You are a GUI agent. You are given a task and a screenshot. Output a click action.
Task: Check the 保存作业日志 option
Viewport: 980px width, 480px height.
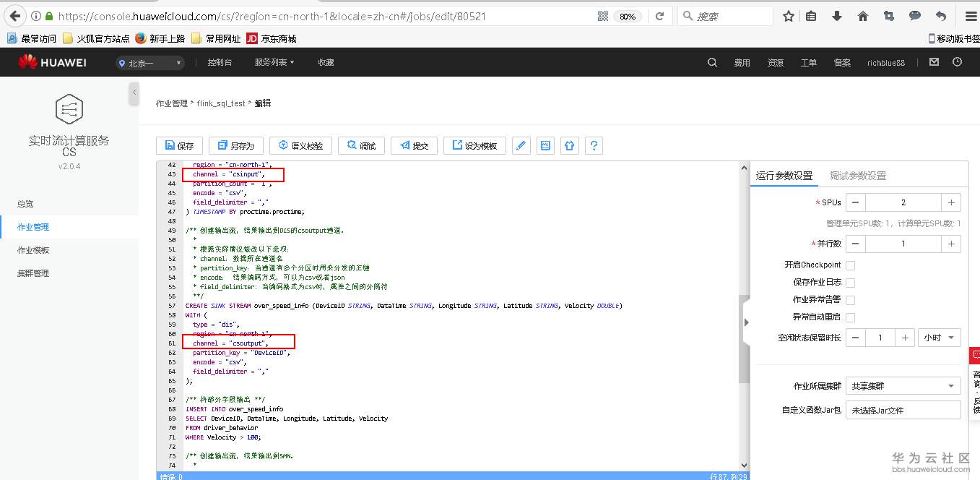click(849, 283)
